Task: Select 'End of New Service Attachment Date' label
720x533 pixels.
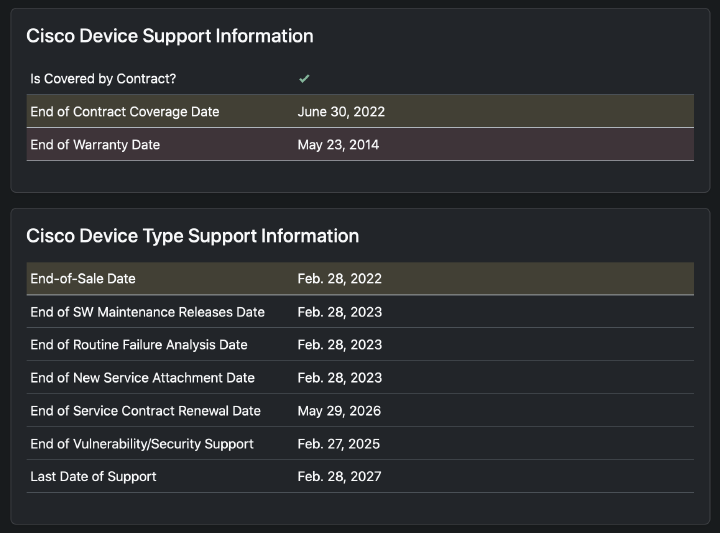Action: pos(142,378)
